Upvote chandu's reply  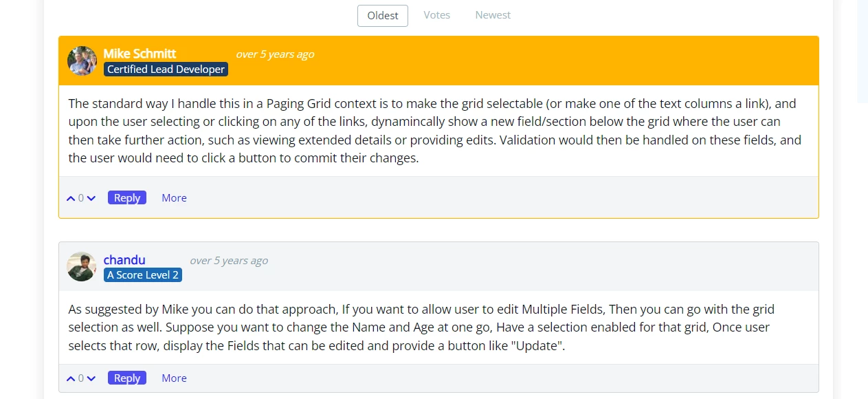[71, 378]
